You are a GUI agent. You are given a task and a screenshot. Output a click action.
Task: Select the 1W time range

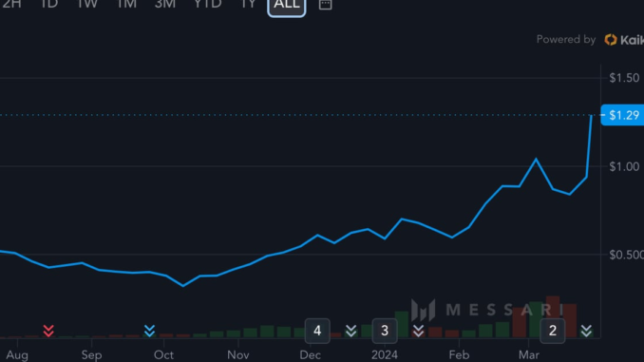click(x=87, y=4)
